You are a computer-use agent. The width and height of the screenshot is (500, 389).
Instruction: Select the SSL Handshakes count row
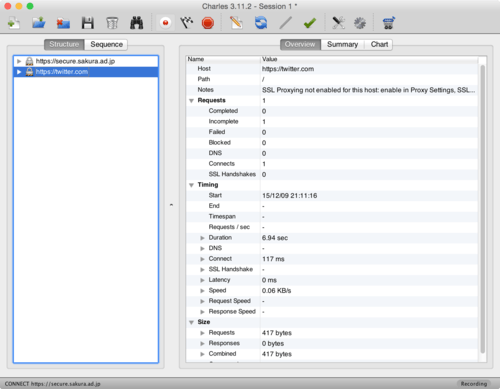tap(332, 174)
